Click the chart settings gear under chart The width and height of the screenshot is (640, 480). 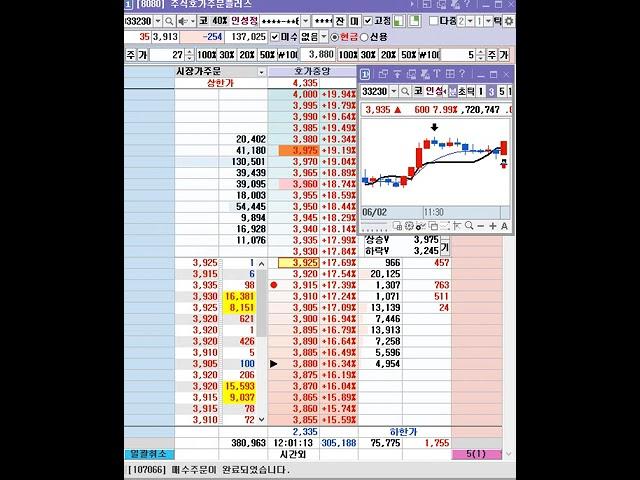409,226
